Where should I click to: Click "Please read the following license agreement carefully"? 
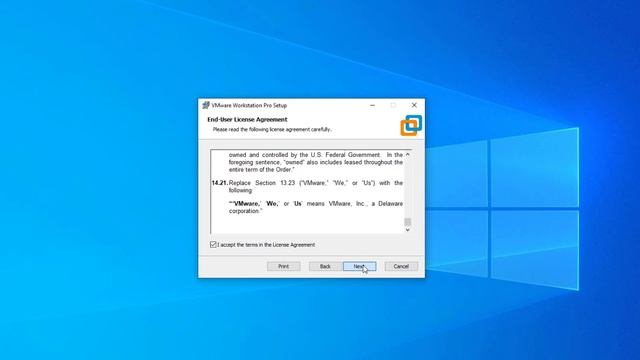coord(272,129)
